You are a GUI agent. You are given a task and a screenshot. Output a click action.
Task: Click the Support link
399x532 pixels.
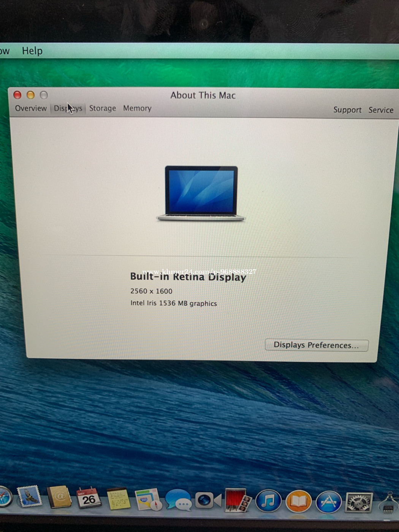(x=347, y=110)
